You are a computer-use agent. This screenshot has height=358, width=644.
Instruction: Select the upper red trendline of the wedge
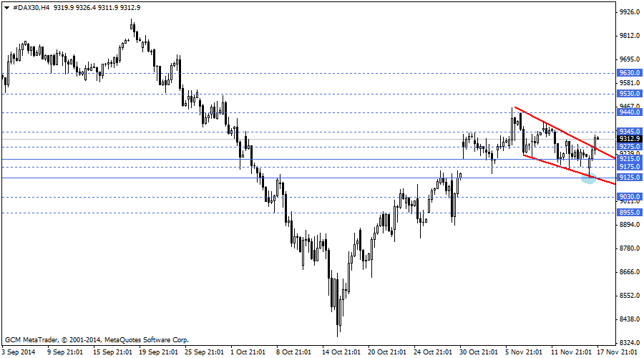(x=565, y=132)
